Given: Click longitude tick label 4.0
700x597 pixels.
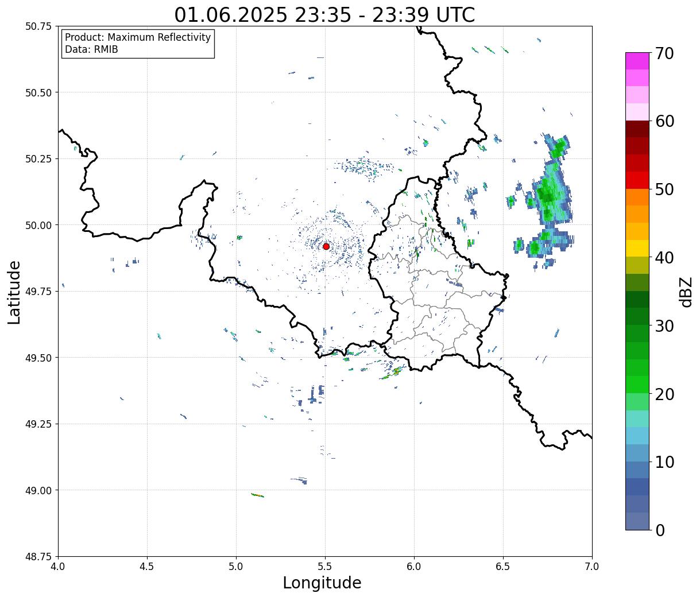Looking at the screenshot, I should click(x=58, y=567).
